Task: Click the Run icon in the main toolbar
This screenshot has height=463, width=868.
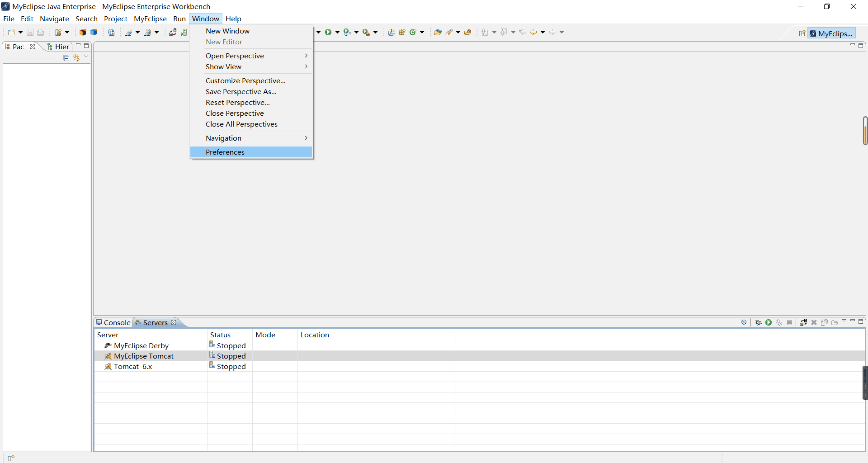Action: pos(329,32)
